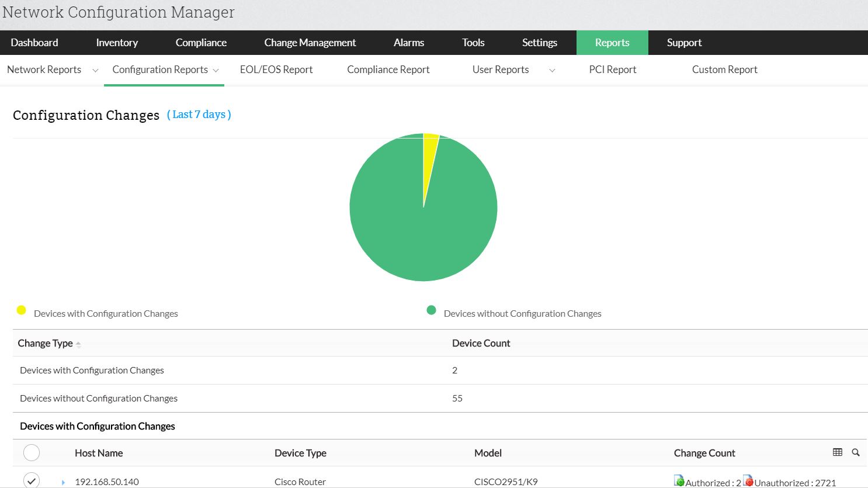
Task: Switch to the Compliance menu
Action: pyautogui.click(x=201, y=42)
